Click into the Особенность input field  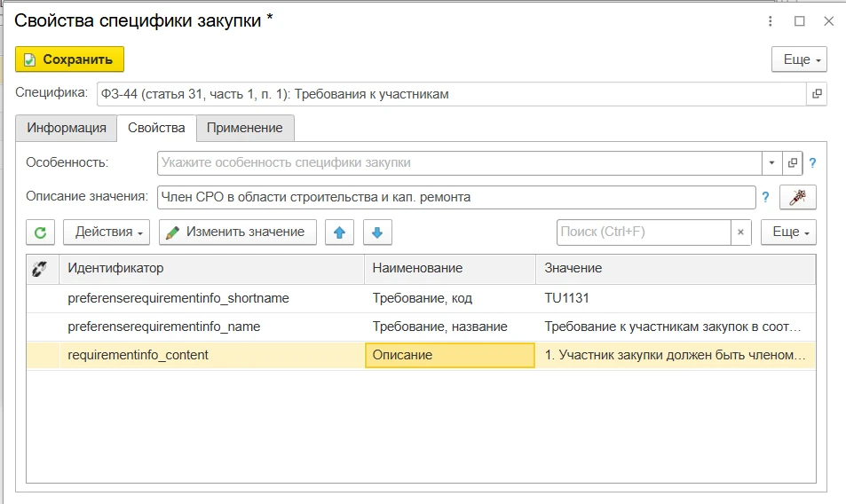click(x=460, y=162)
